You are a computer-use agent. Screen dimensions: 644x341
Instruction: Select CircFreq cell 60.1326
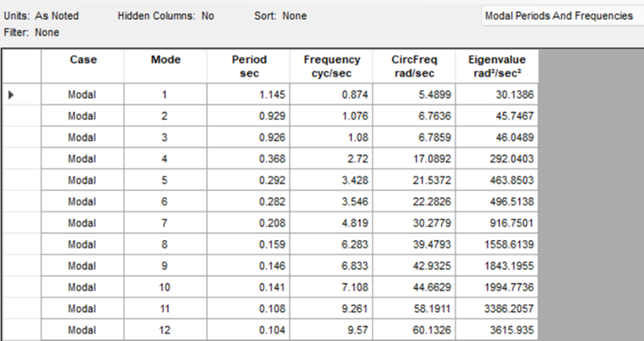(x=414, y=330)
